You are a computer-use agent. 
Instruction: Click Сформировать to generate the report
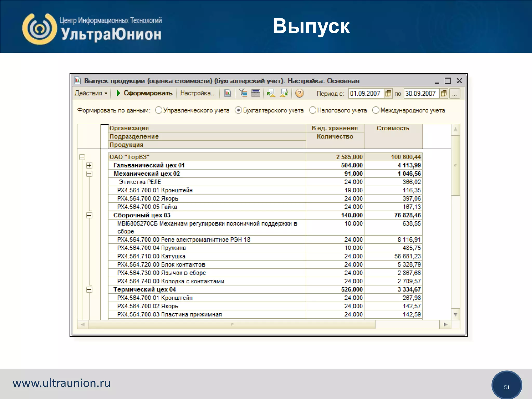click(x=144, y=93)
